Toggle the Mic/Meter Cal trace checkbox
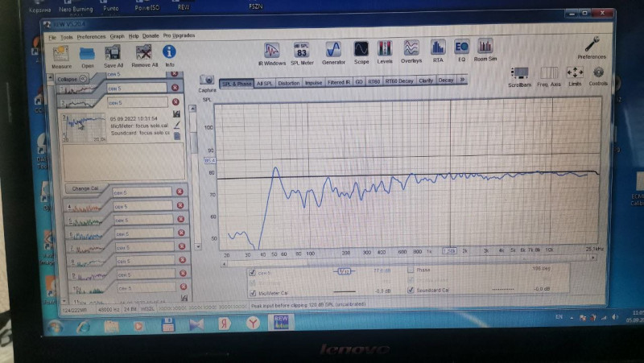This screenshot has width=644, height=363. coord(253,293)
